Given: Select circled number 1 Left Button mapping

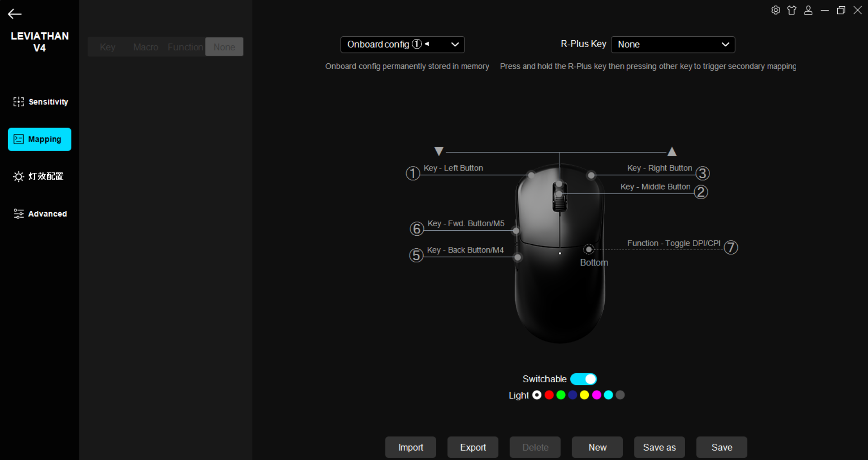Looking at the screenshot, I should pos(413,173).
